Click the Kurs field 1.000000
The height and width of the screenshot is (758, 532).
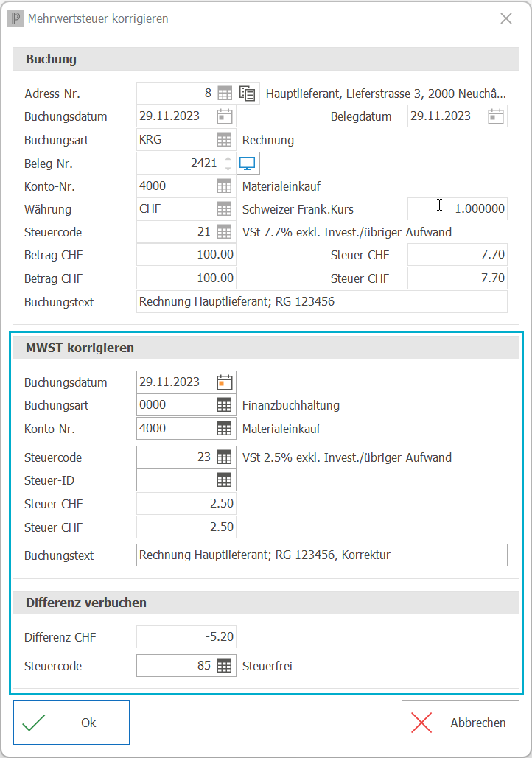point(458,209)
